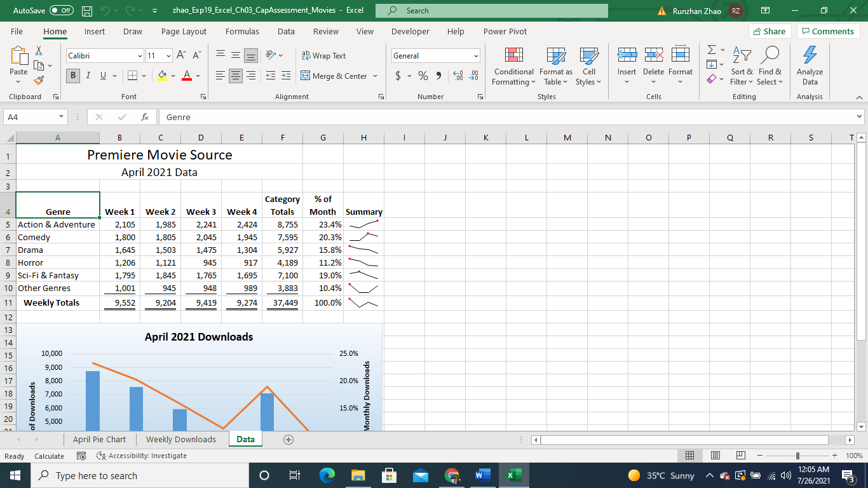Click the Paste clipboard icon
868x488 pixels.
[19, 57]
